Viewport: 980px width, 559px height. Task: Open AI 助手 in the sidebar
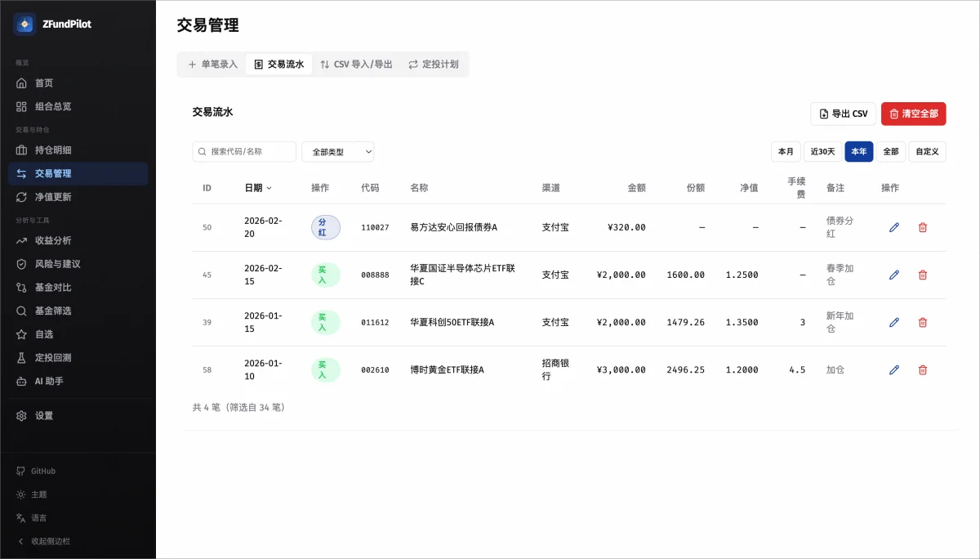pyautogui.click(x=78, y=381)
